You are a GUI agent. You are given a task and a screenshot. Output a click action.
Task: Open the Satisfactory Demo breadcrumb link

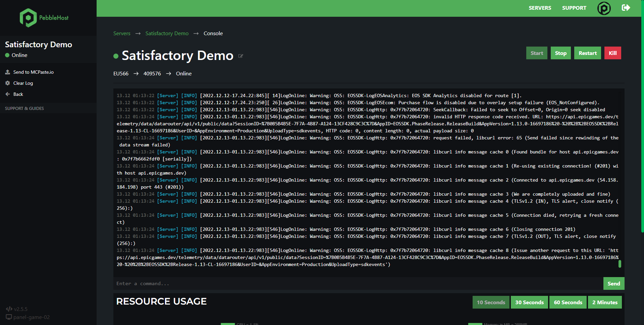click(x=167, y=34)
